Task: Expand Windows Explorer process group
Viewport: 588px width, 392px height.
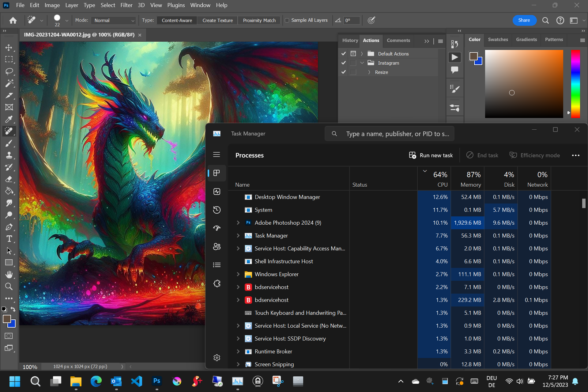Action: (x=238, y=274)
